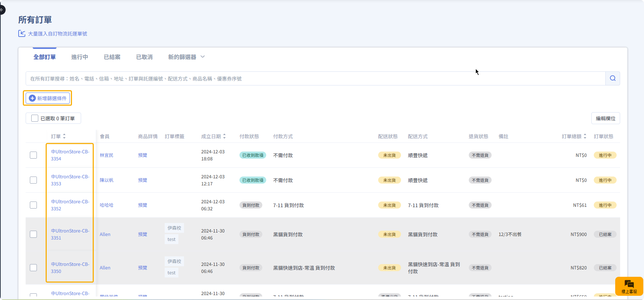Viewport: 644px width, 300px height.
Task: Click 預覽 for order 3350
Action: 143,268
